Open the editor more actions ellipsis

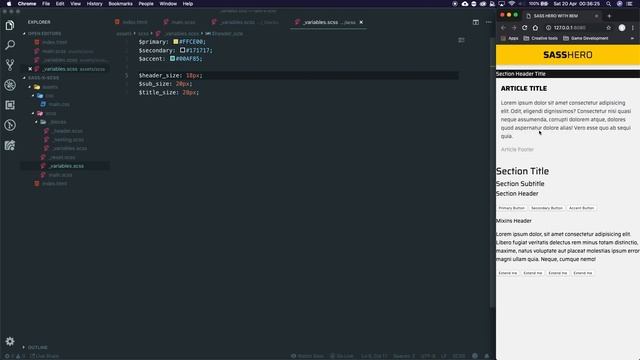click(489, 22)
